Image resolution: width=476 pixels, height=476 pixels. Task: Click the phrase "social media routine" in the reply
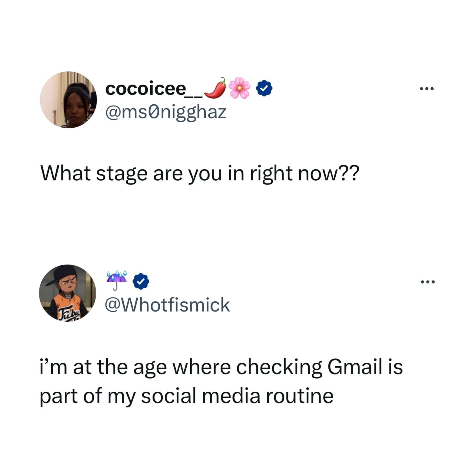pos(237,396)
